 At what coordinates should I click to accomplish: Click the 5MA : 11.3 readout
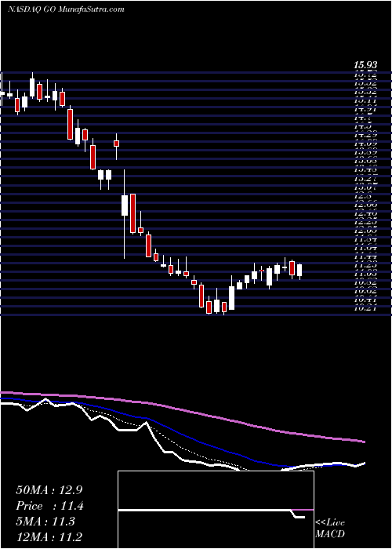(45, 522)
